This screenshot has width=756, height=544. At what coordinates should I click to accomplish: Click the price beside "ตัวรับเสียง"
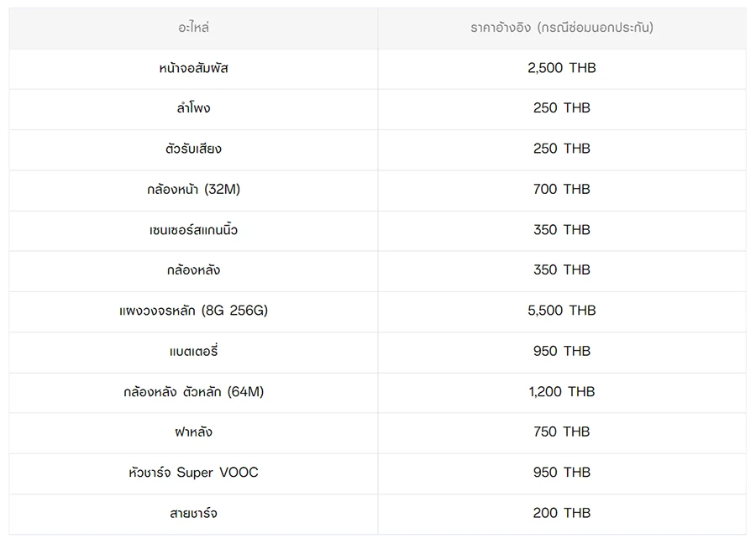click(x=561, y=149)
